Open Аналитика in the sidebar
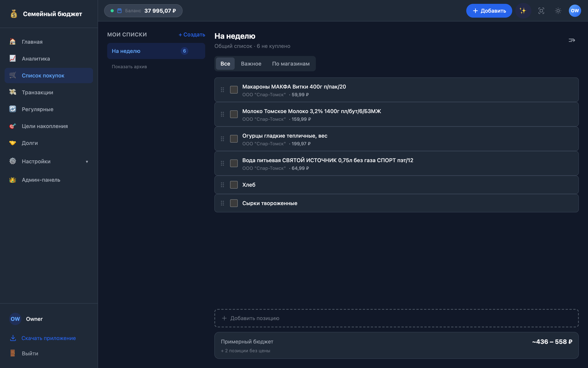588x368 pixels. (49, 58)
